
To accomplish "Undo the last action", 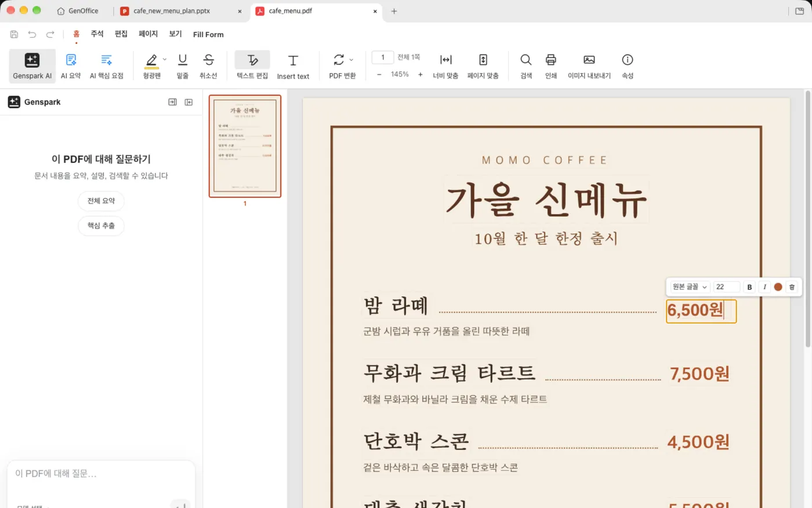I will click(x=32, y=34).
